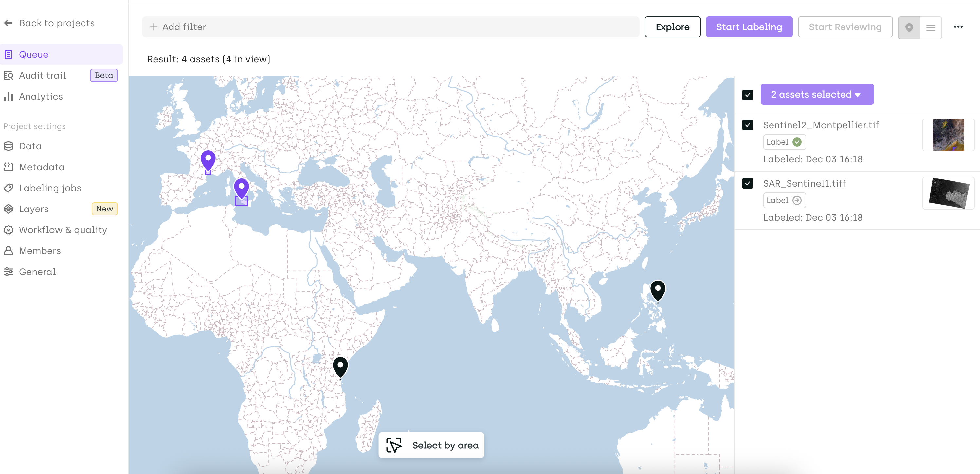The width and height of the screenshot is (980, 474).
Task: Click the Explore button
Action: point(672,27)
